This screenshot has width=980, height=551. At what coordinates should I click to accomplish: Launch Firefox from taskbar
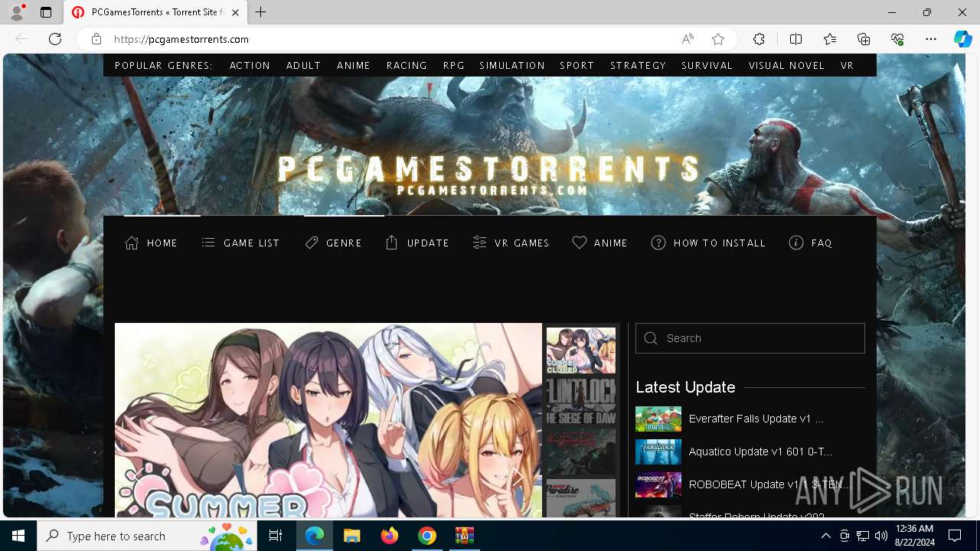[390, 536]
